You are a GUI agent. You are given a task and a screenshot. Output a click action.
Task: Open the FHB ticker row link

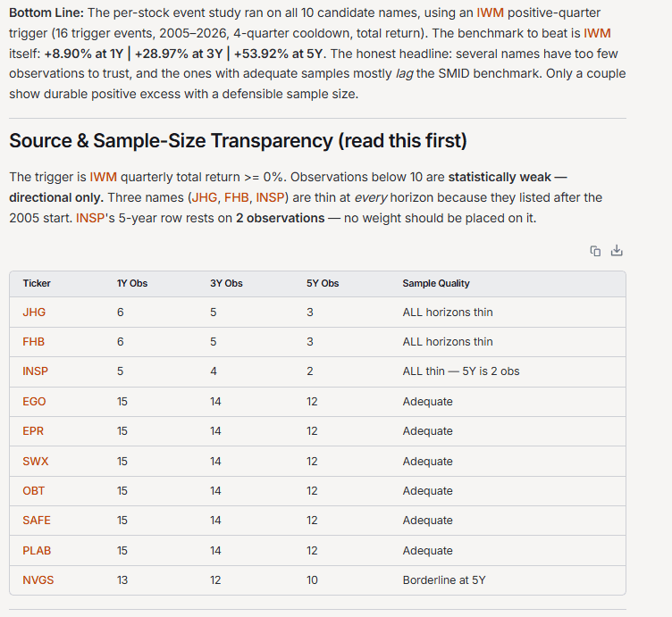coord(33,342)
